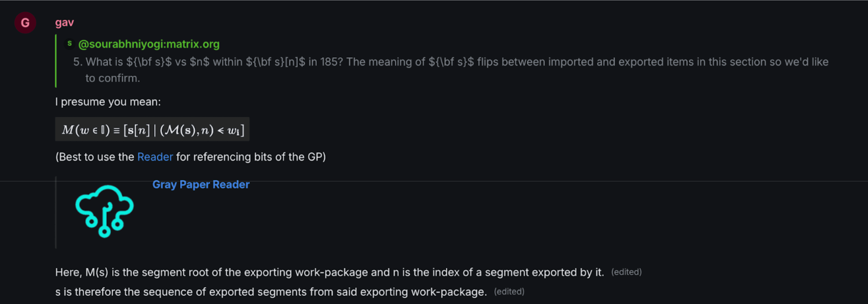Click the "5." numbering in the quote
The width and height of the screenshot is (868, 304).
[x=78, y=62]
